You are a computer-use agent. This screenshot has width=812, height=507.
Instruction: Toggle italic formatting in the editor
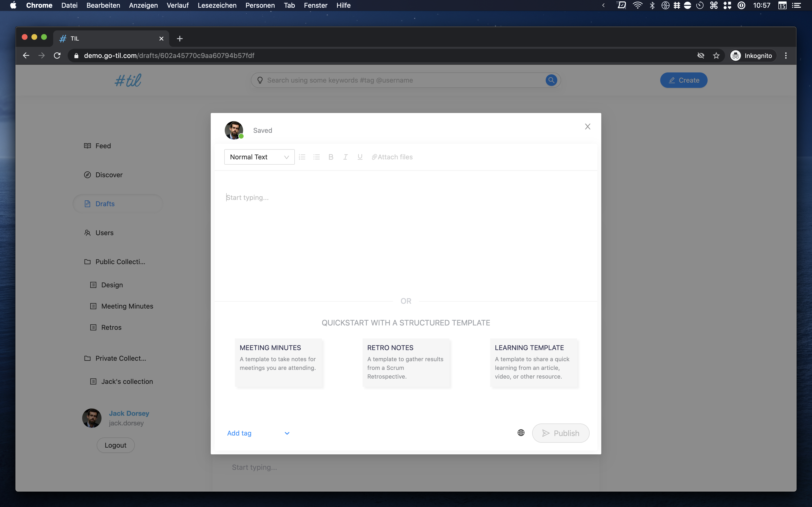pyautogui.click(x=345, y=157)
